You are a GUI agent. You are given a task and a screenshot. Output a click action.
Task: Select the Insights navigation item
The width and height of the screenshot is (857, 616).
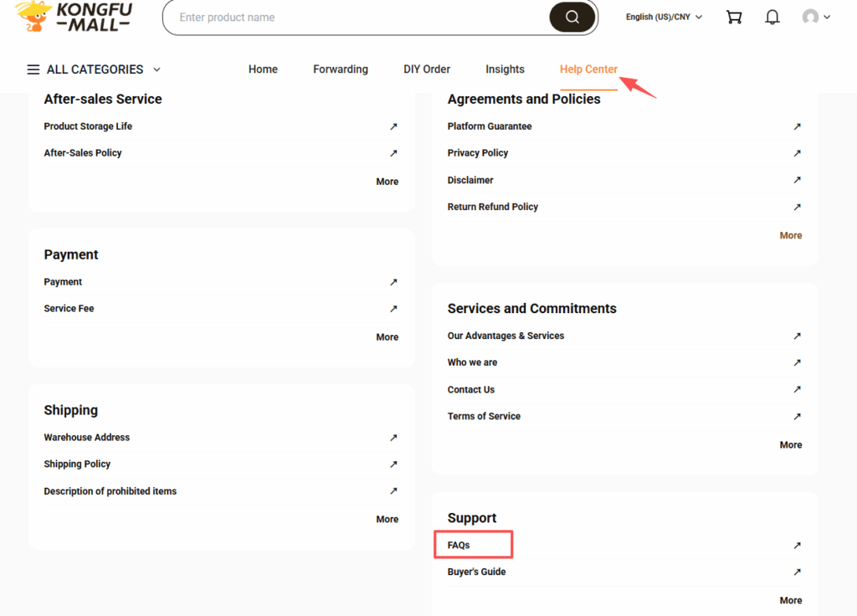click(x=505, y=69)
